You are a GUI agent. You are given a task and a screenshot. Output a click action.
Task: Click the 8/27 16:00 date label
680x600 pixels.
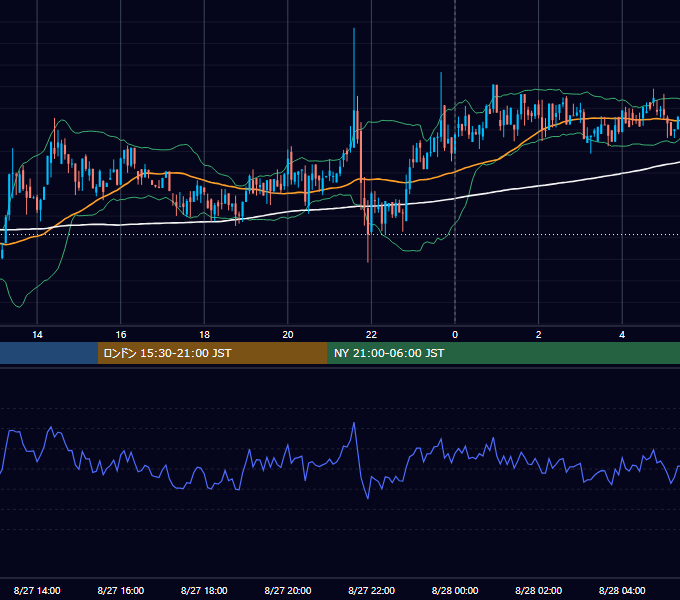click(x=121, y=590)
